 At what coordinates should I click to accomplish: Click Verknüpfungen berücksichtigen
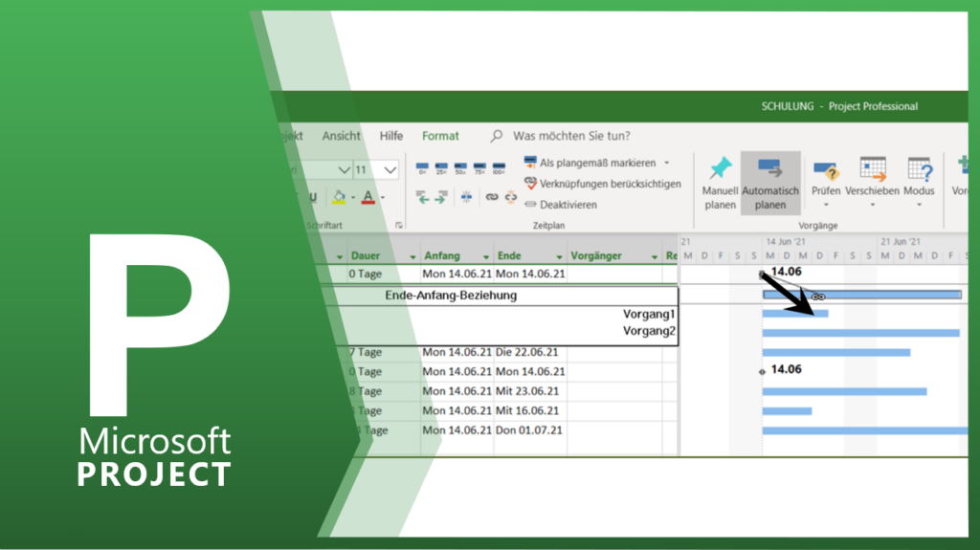[x=603, y=184]
